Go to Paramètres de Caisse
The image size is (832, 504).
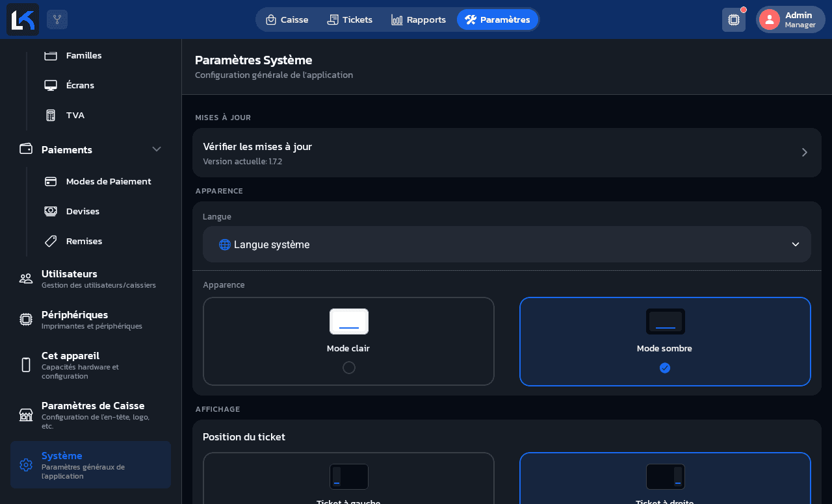tap(90, 415)
